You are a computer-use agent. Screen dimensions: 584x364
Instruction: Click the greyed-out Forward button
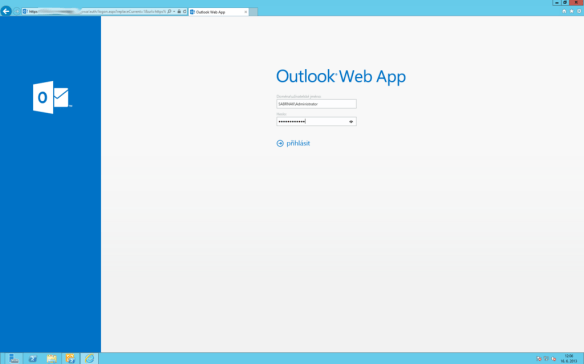pyautogui.click(x=17, y=12)
